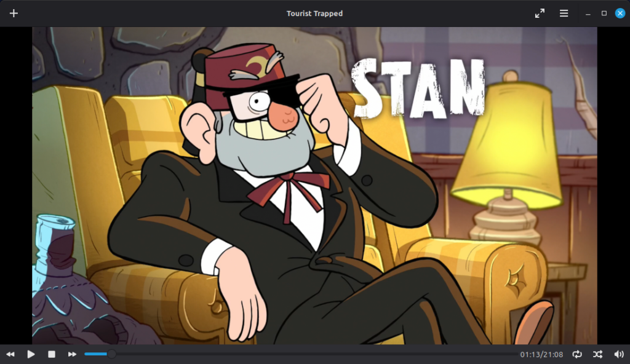630x364 pixels.
Task: Click the plus icon to open media
Action: 14,14
